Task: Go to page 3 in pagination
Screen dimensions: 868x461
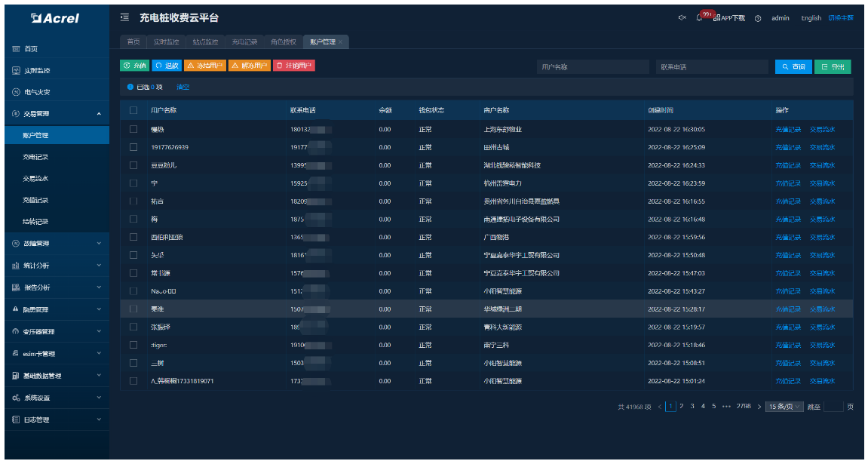Action: pyautogui.click(x=692, y=407)
